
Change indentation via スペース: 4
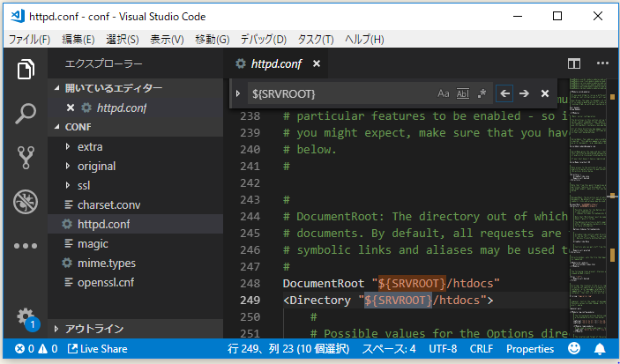pyautogui.click(x=389, y=349)
